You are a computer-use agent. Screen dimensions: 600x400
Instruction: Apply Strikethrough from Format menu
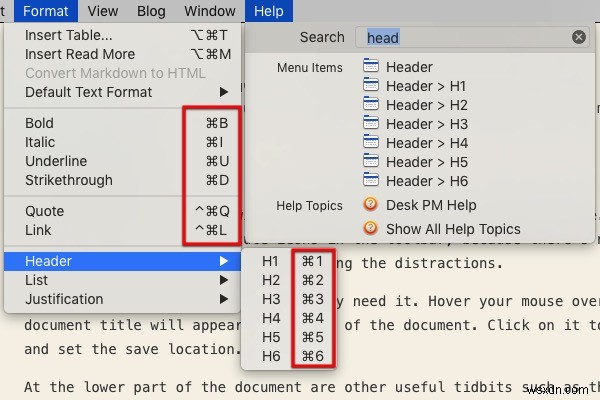[x=122, y=180]
